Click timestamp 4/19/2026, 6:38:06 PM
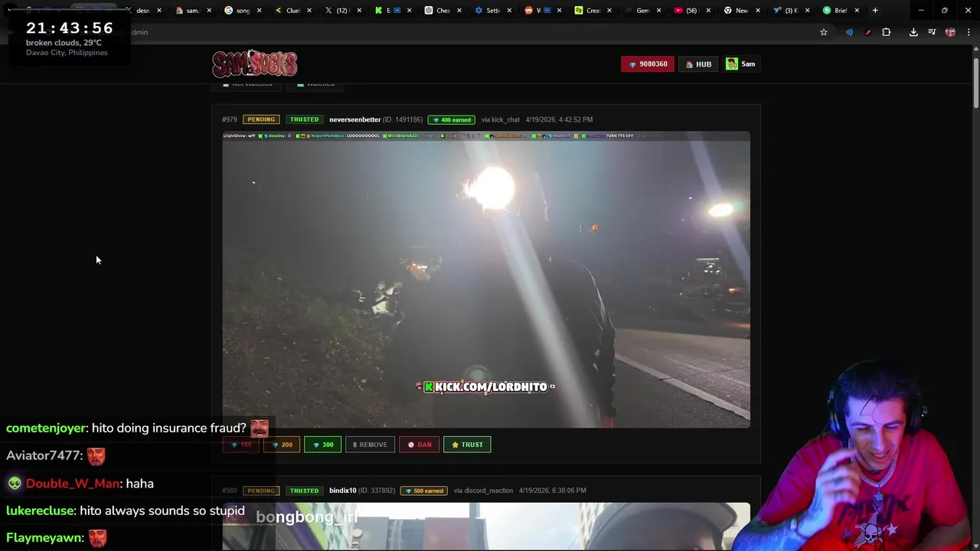980x551 pixels. 553,491
